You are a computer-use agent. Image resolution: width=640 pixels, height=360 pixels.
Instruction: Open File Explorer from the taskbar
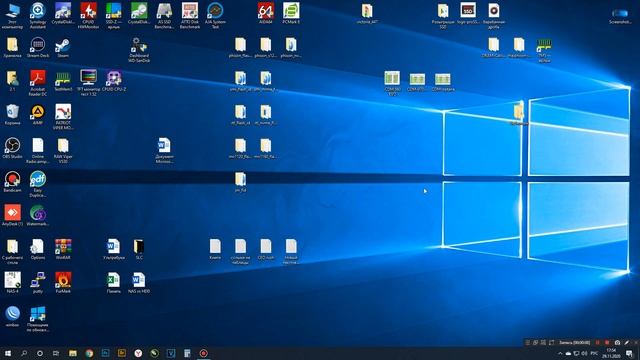click(73, 353)
